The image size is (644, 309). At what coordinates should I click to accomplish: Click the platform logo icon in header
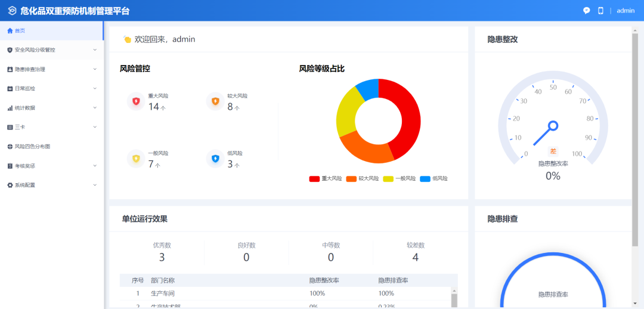click(12, 11)
